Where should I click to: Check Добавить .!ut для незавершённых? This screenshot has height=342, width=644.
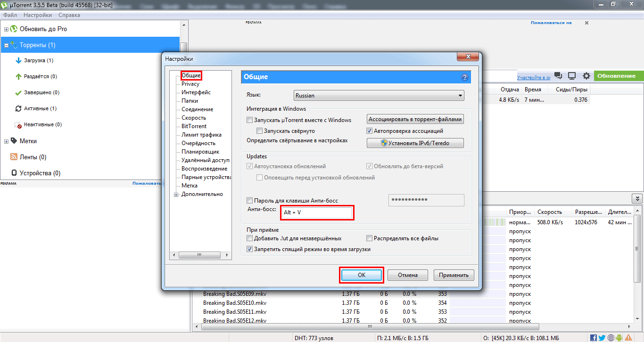[250, 238]
